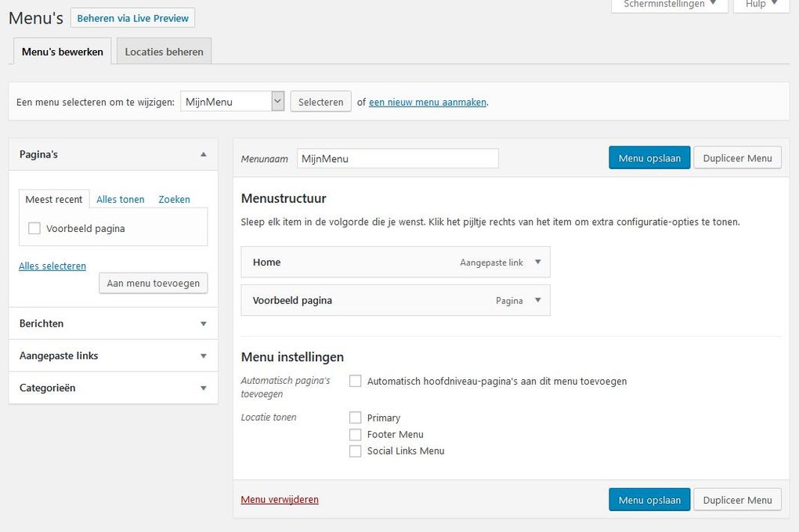Enable automatic top-level page adding
The width and height of the screenshot is (799, 532).
(356, 381)
